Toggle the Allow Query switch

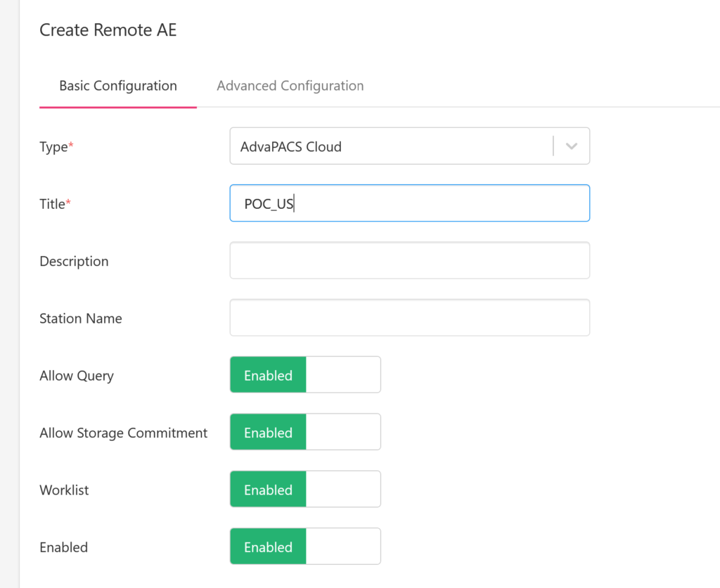[305, 375]
